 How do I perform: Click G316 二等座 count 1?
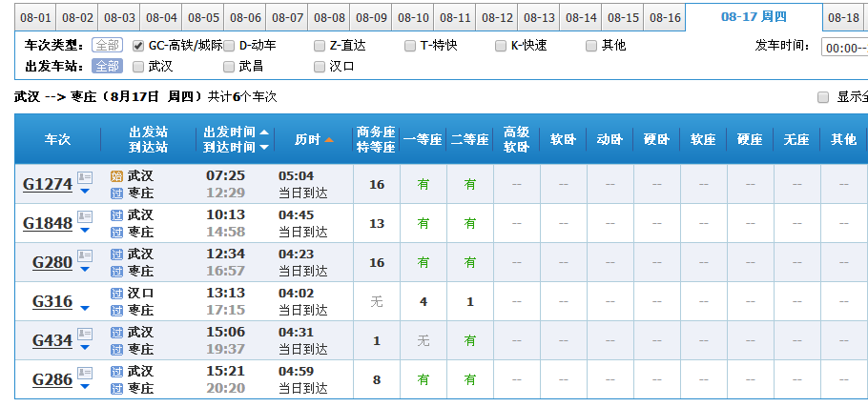470,302
